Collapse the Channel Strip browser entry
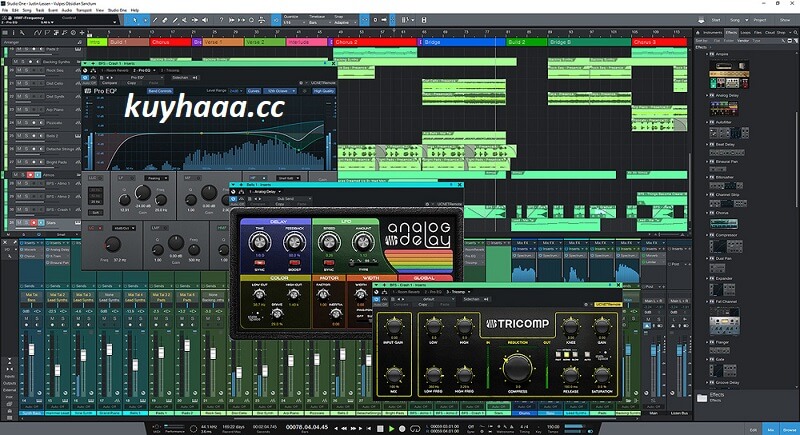 707,195
